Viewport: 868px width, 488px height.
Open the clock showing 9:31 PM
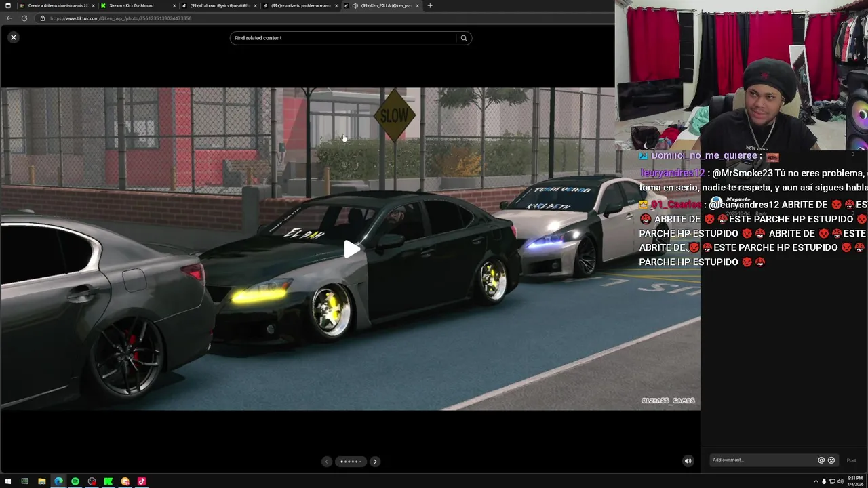pyautogui.click(x=854, y=481)
